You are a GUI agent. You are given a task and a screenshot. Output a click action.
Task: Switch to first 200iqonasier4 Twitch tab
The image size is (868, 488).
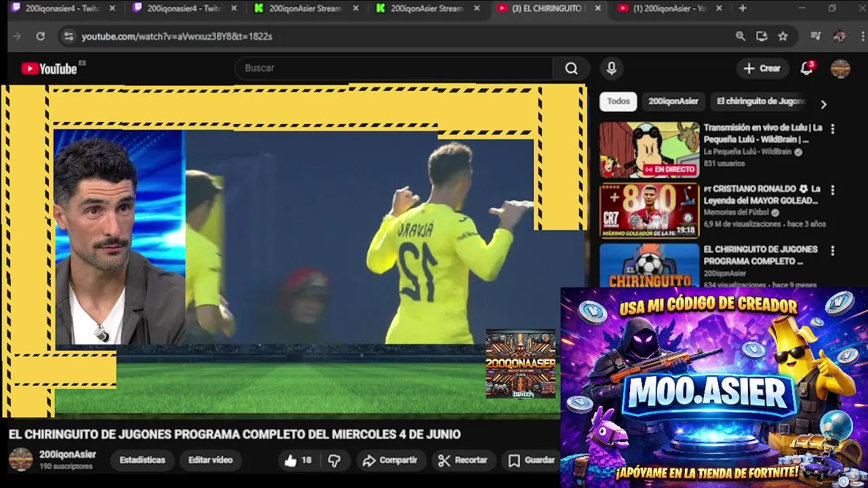point(62,8)
